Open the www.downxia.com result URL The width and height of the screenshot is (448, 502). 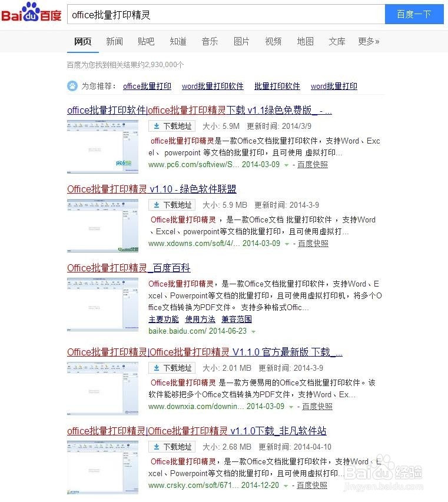196,406
